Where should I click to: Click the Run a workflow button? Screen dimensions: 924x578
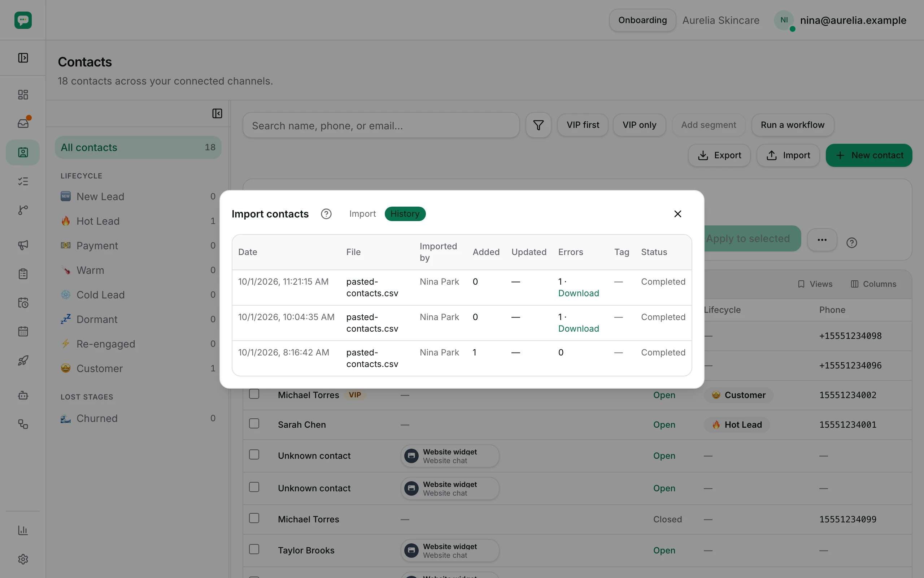[x=793, y=125]
